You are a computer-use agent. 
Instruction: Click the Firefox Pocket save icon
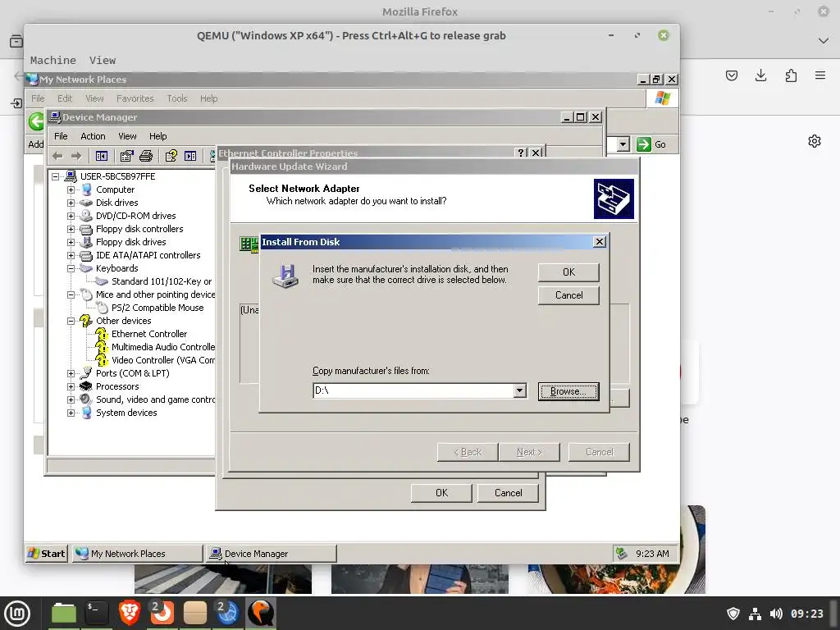(731, 75)
